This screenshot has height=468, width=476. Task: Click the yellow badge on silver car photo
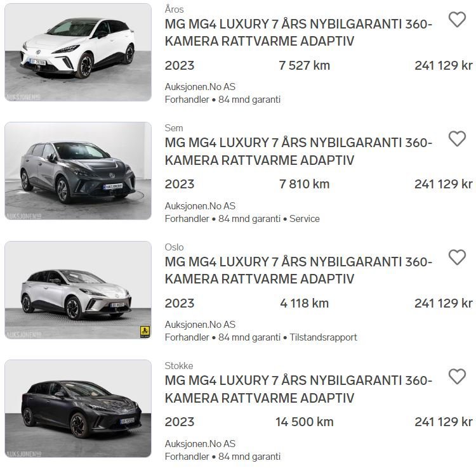click(145, 332)
